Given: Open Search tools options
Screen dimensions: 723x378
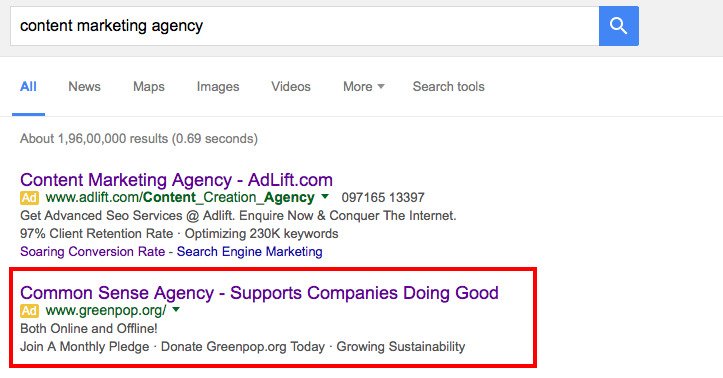Looking at the screenshot, I should [448, 87].
